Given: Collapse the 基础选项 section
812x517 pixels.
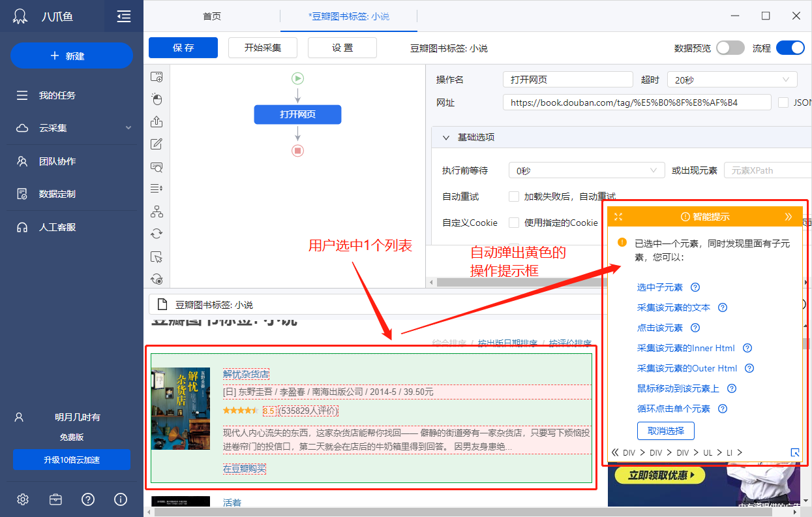Looking at the screenshot, I should click(x=446, y=137).
